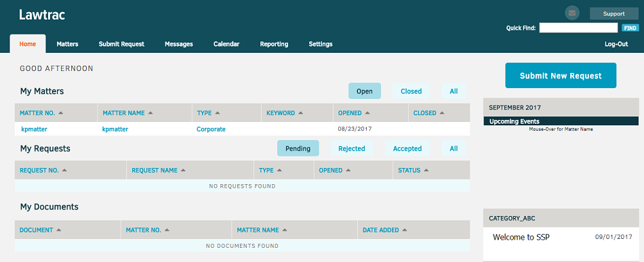644x262 pixels.
Task: Click sort arrow beside OPENED in My Matters
Action: 367,113
